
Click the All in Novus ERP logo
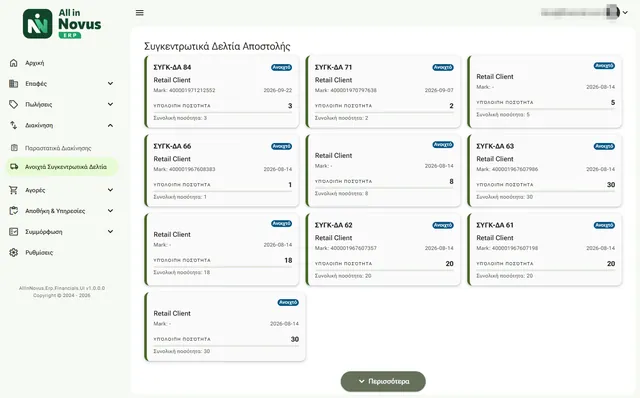(62, 24)
